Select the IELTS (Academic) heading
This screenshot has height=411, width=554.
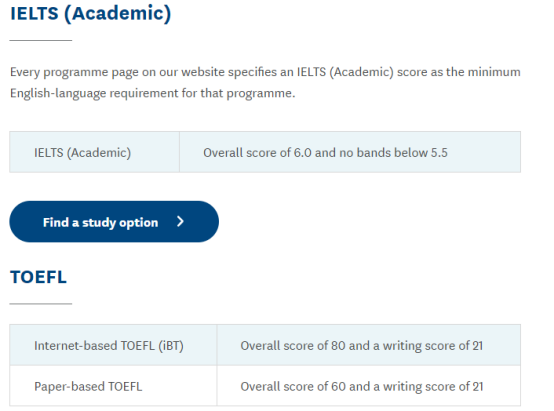(x=90, y=14)
